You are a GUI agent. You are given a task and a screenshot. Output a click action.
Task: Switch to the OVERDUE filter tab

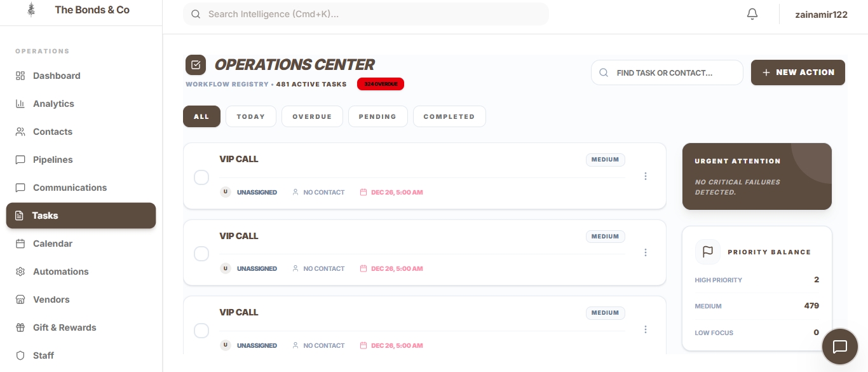(312, 116)
